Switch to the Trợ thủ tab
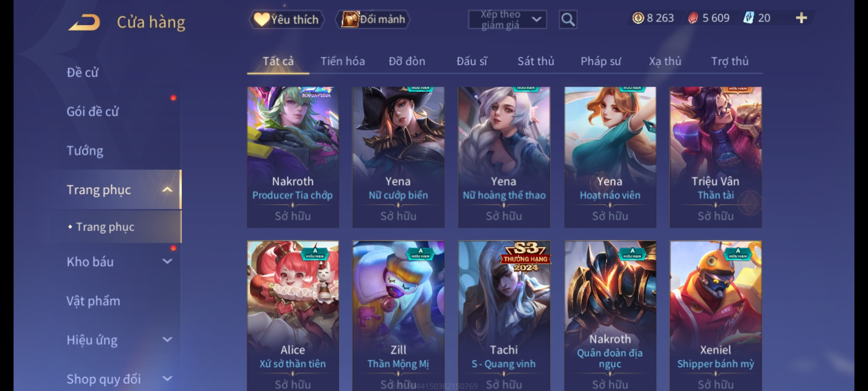This screenshot has width=868, height=391. (730, 61)
